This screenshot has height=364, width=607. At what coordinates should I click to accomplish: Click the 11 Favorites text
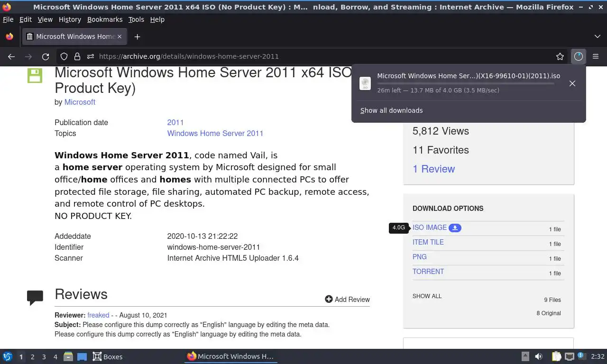click(x=441, y=150)
